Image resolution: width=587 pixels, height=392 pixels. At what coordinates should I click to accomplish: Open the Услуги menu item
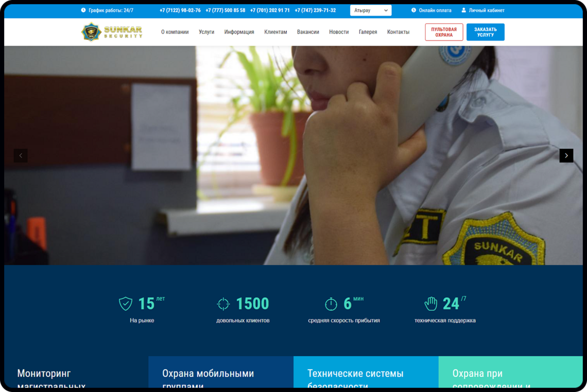pos(206,31)
